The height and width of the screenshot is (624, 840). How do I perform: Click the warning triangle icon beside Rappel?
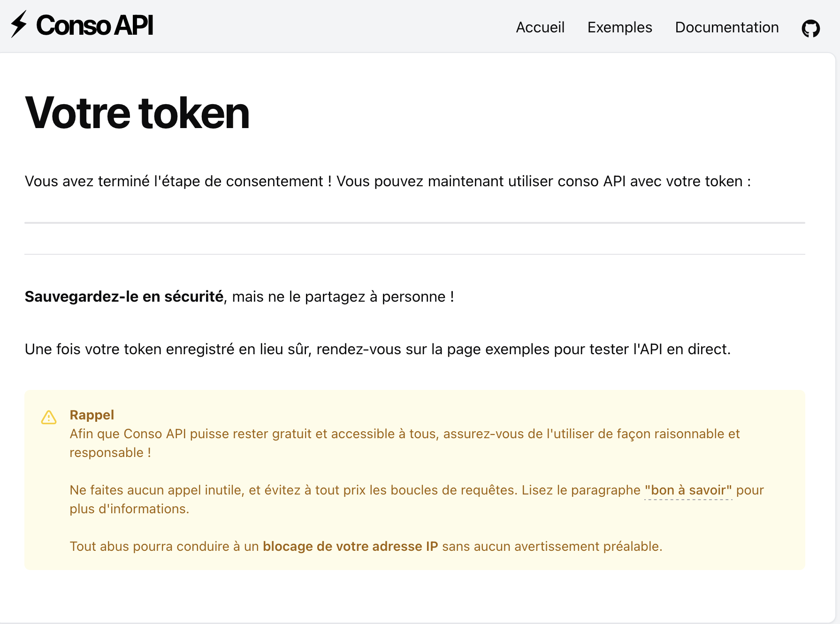click(x=49, y=417)
